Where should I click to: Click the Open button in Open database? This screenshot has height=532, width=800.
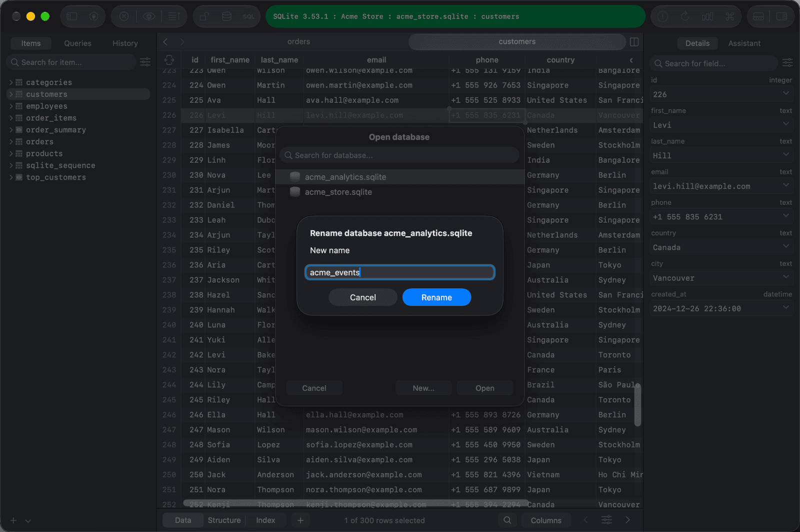tap(484, 388)
